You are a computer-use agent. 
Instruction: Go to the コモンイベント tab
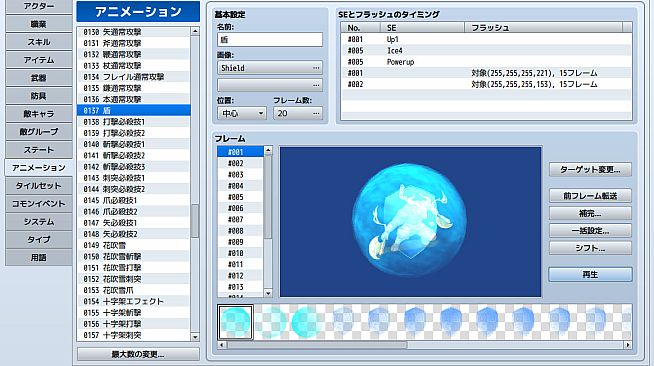(x=39, y=203)
